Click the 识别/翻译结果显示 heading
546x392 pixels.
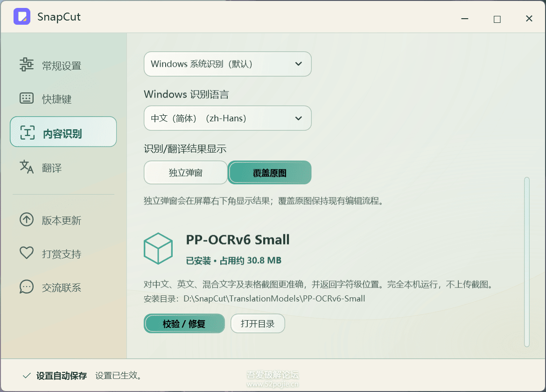click(x=185, y=149)
